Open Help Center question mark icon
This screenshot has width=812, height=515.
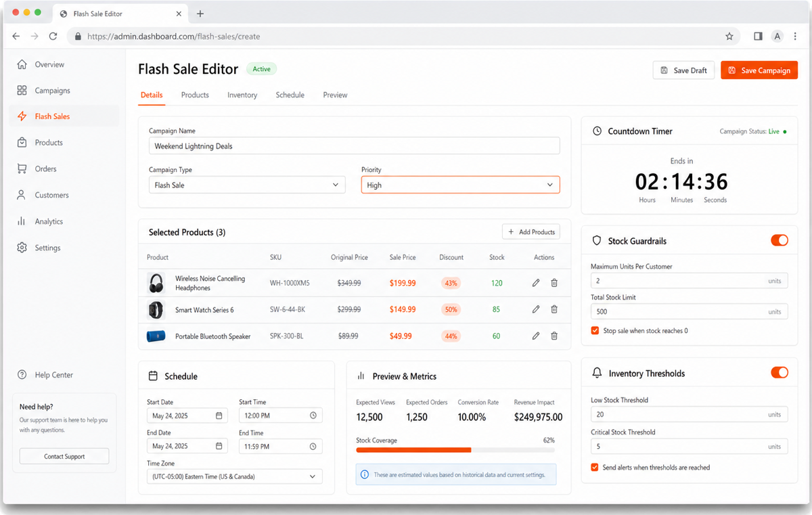[22, 375]
